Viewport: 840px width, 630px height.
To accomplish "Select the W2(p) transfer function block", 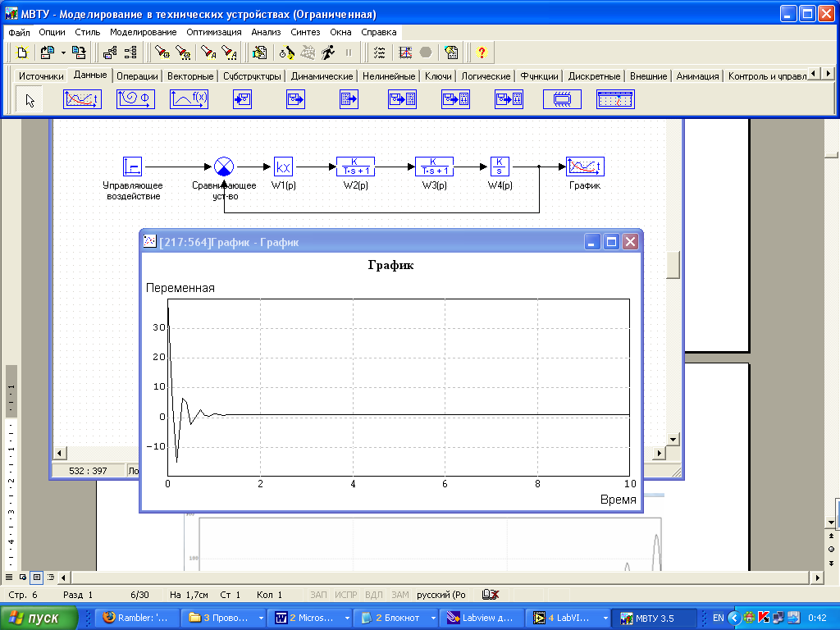I will coord(355,167).
